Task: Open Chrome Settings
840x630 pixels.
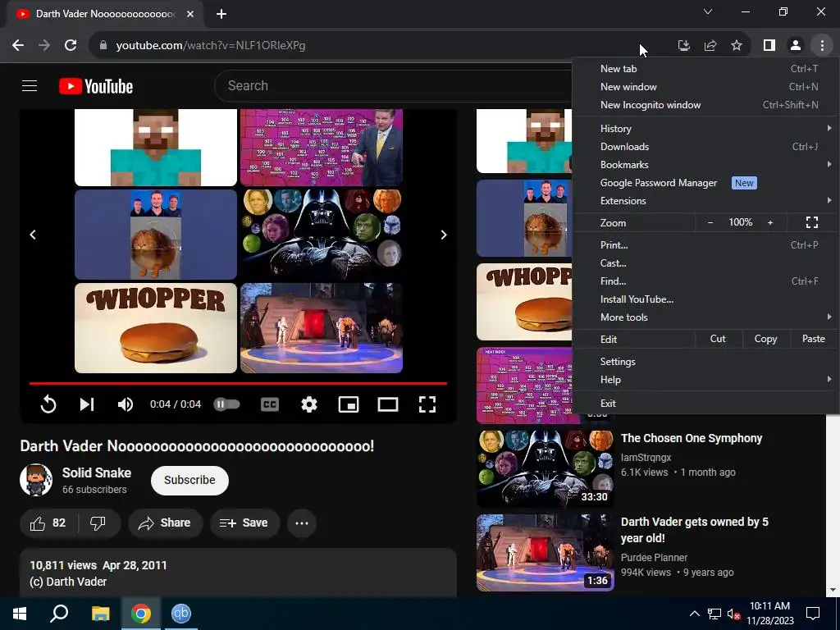Action: coord(705,362)
